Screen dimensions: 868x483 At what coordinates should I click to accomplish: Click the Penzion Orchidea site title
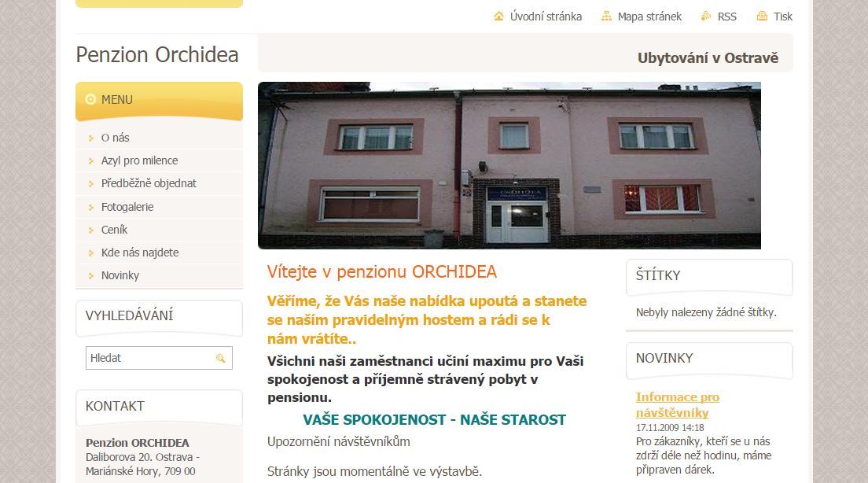[157, 54]
